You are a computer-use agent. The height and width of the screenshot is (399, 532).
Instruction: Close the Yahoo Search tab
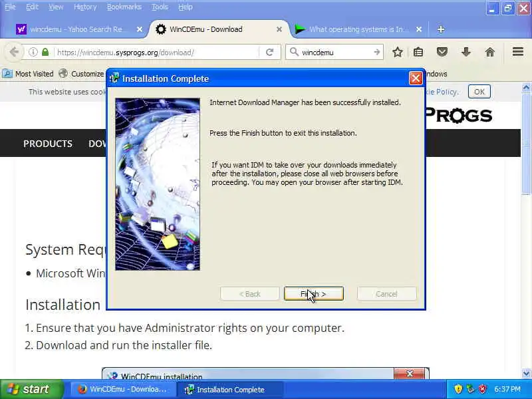pyautogui.click(x=140, y=29)
